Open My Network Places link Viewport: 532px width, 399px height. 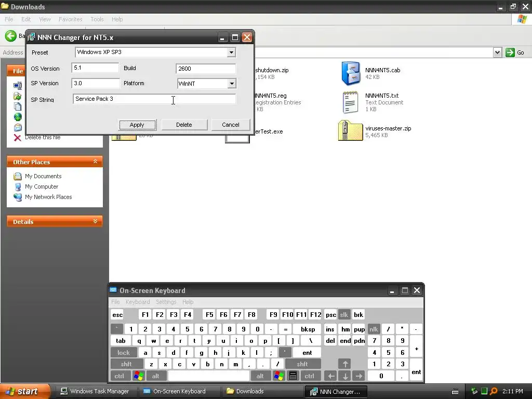48,197
